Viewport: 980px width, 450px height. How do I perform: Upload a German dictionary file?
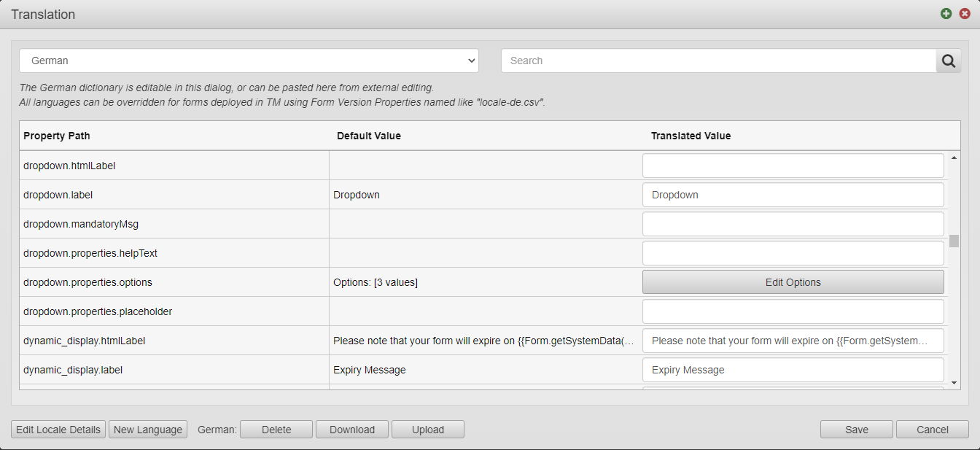point(428,430)
